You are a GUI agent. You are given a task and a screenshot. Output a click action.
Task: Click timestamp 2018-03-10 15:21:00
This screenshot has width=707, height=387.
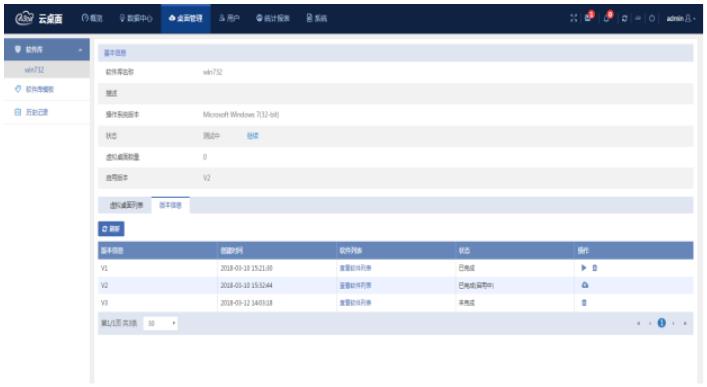(246, 268)
